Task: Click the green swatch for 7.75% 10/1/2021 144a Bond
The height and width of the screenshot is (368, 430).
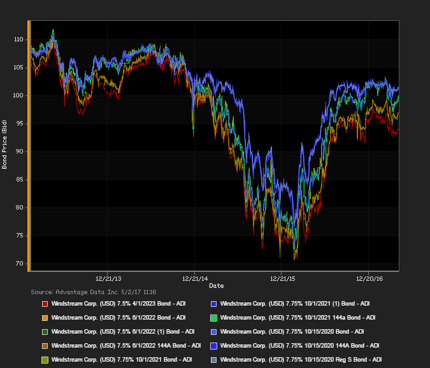Action: [x=214, y=318]
